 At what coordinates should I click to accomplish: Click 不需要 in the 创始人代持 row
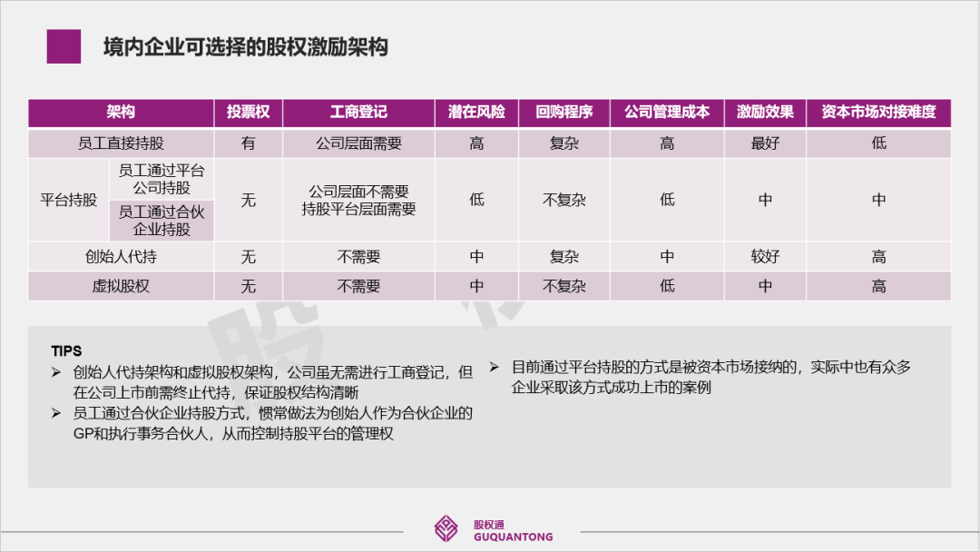point(358,257)
